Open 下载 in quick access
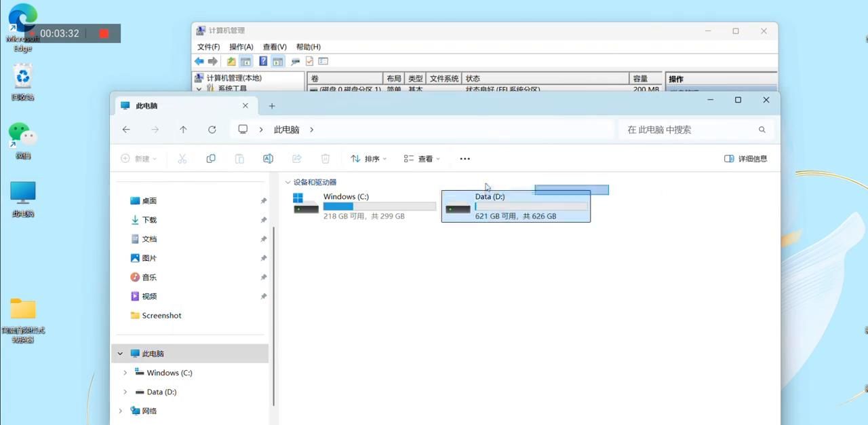The width and height of the screenshot is (868, 425). point(149,220)
